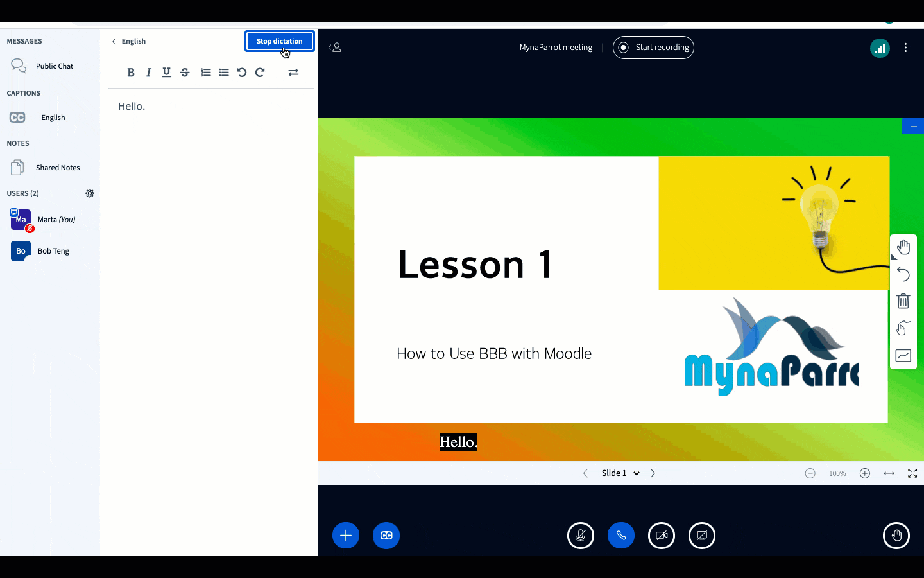Screen dimensions: 924x578
Task: Open the blue plus actions menu
Action: (346, 536)
